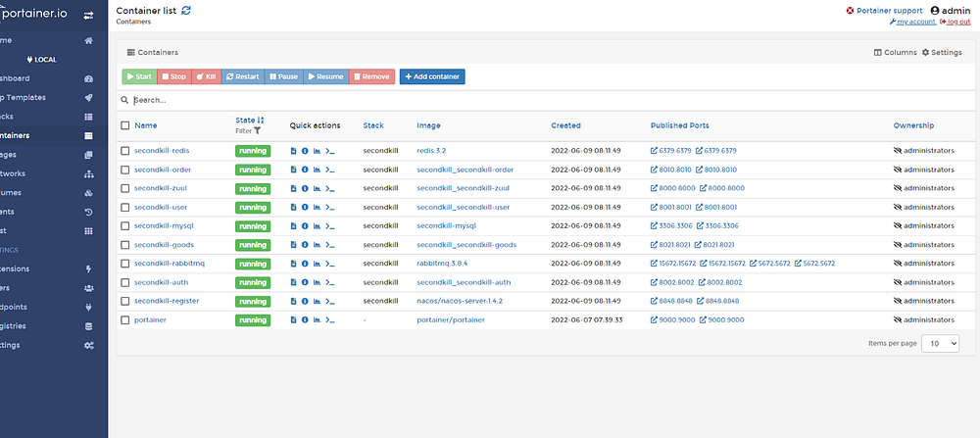Open the table Settings menu
Viewport: 980px width, 438px height.
pos(942,53)
